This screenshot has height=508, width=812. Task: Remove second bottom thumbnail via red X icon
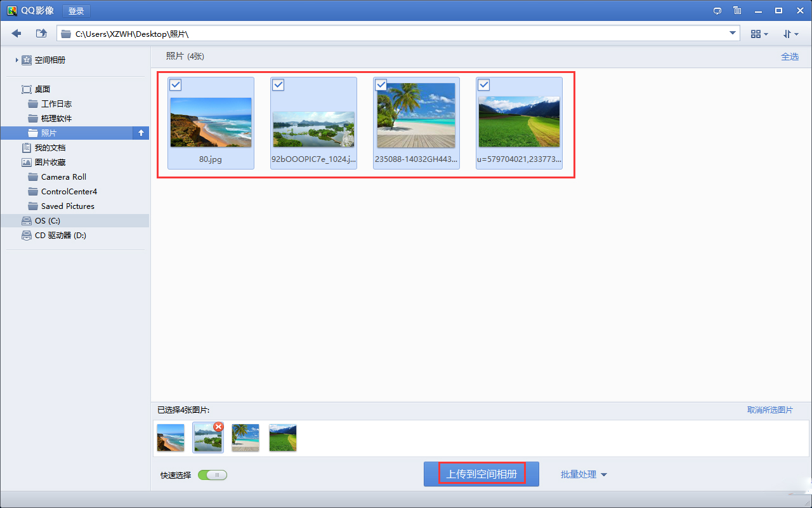(219, 427)
